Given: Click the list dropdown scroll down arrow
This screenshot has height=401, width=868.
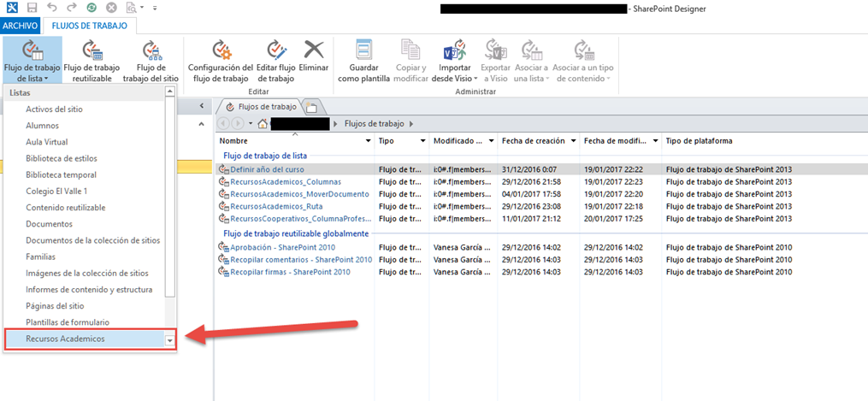Looking at the screenshot, I should 170,341.
